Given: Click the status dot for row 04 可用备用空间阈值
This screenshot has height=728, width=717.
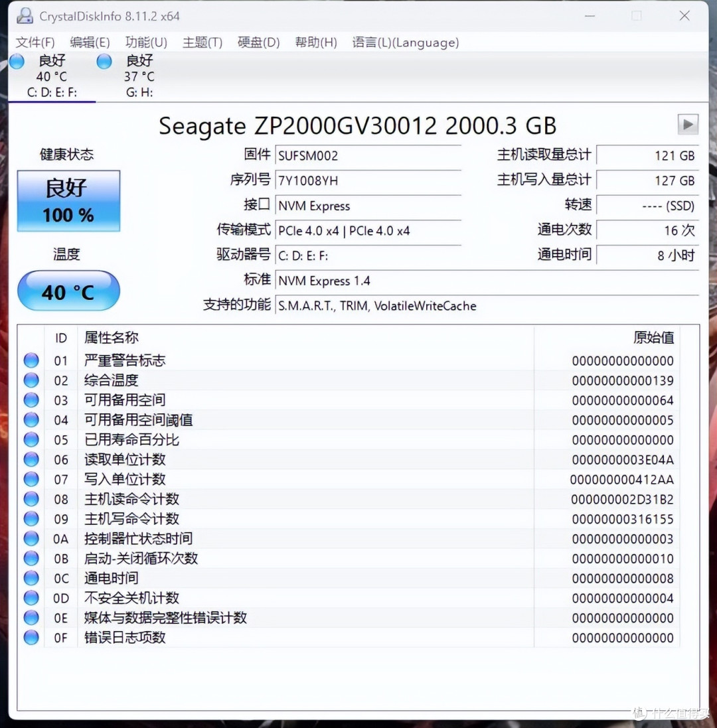Looking at the screenshot, I should coord(31,419).
